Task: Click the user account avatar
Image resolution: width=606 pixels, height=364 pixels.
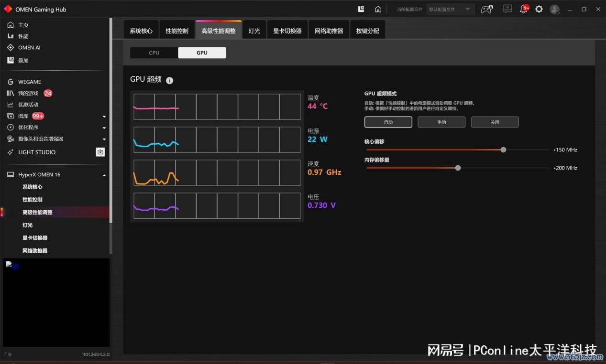Action: coord(554,9)
